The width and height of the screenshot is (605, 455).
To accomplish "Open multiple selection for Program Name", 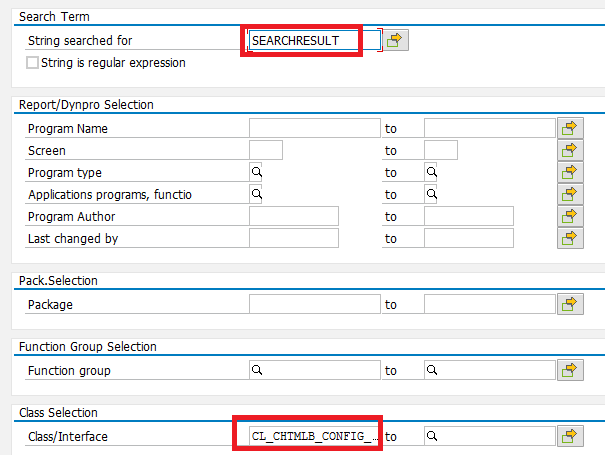I will pos(570,128).
